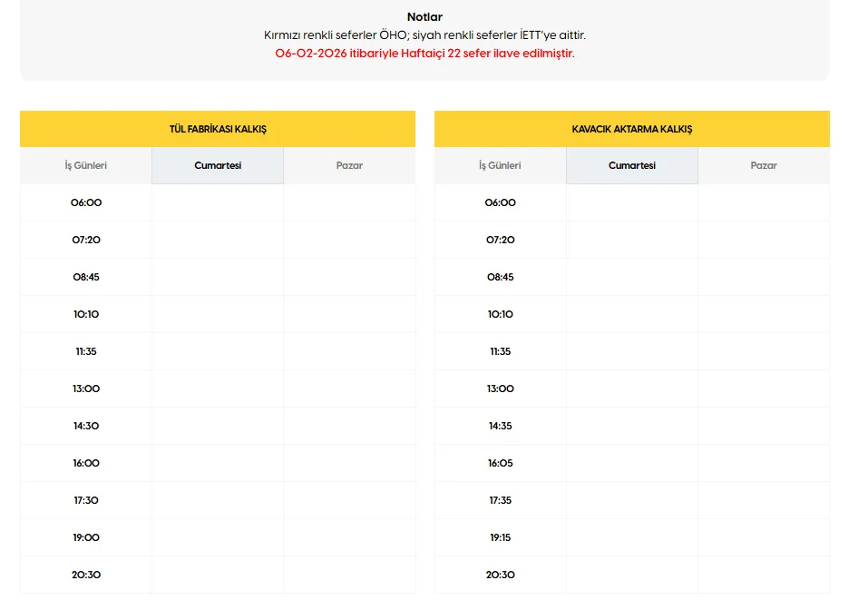Click the Notlar heading

tap(424, 17)
